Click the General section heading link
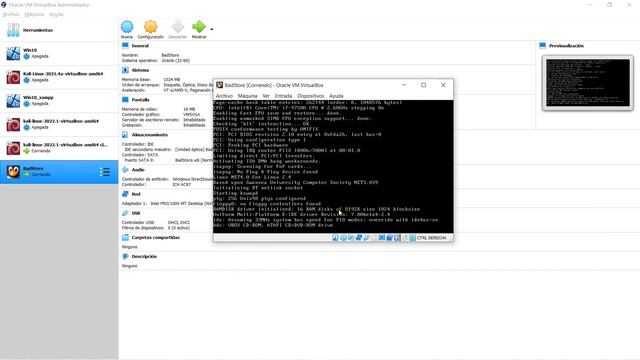640x360 pixels. (x=140, y=46)
